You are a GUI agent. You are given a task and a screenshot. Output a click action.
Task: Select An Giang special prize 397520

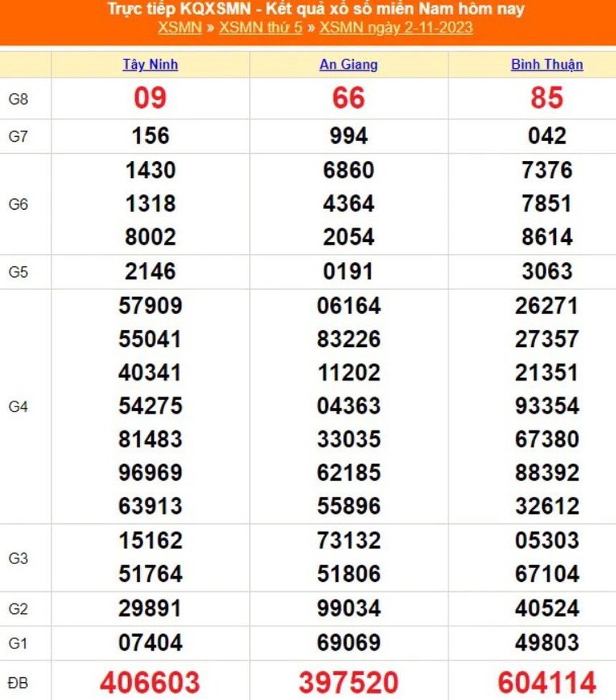coord(348,682)
